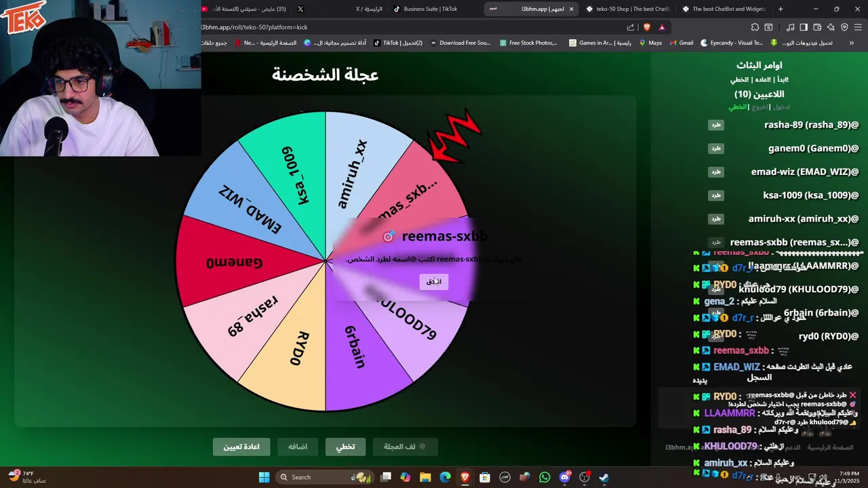Click the عجلة الشخصنة page title
The image size is (868, 488).
(x=325, y=75)
